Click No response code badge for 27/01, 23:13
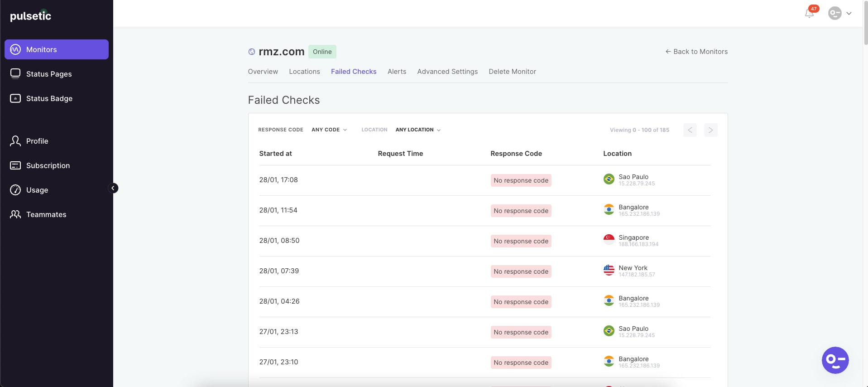The height and width of the screenshot is (387, 868). click(521, 332)
